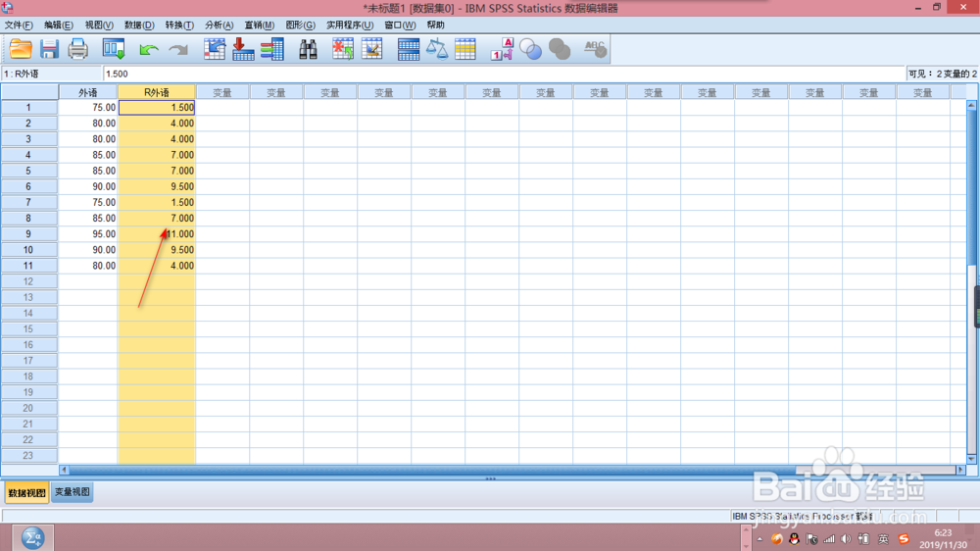Save the dataset with floppy disk icon
980x551 pixels.
(x=49, y=49)
